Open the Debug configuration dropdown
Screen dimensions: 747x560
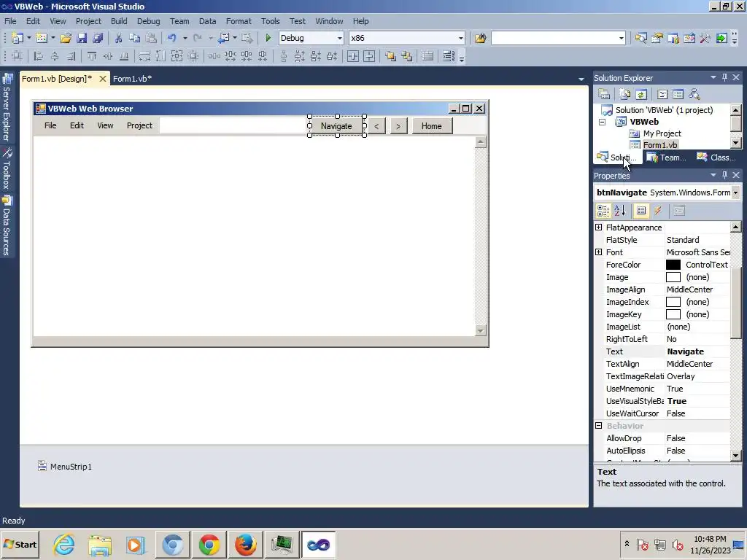coord(339,38)
